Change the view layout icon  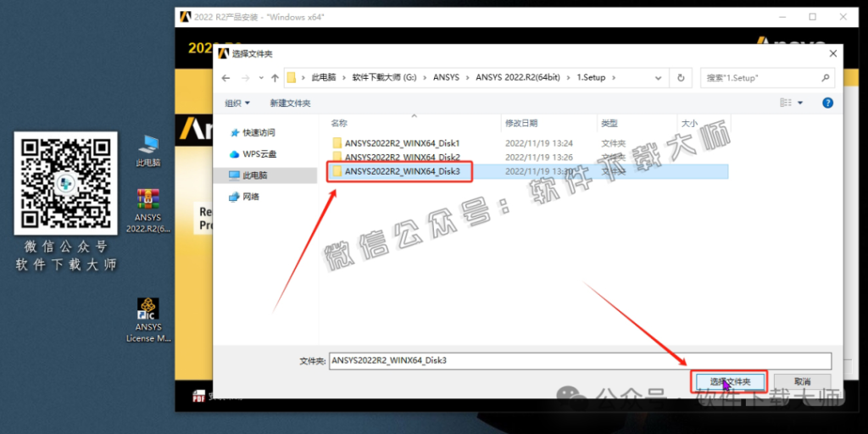pos(786,103)
